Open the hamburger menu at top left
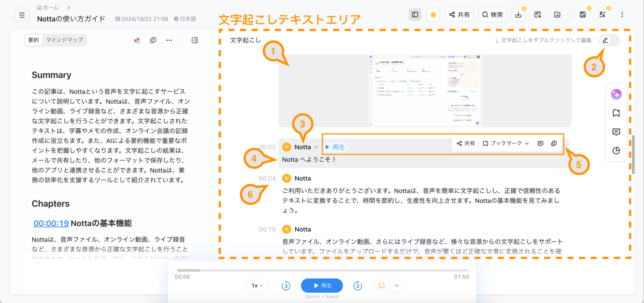This screenshot has width=644, height=303. [22, 15]
